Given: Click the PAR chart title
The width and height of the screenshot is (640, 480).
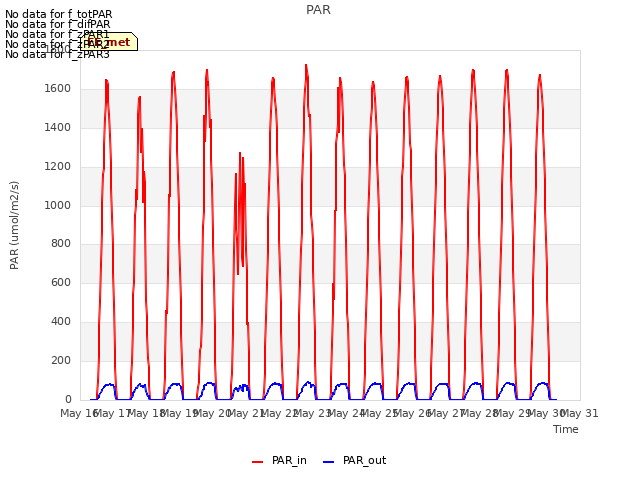Looking at the screenshot, I should pos(318,10).
